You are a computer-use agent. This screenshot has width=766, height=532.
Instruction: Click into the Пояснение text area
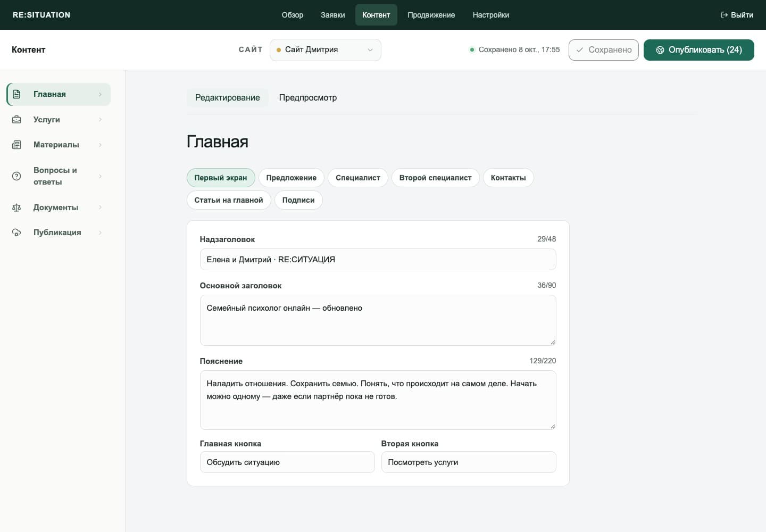[x=378, y=400]
